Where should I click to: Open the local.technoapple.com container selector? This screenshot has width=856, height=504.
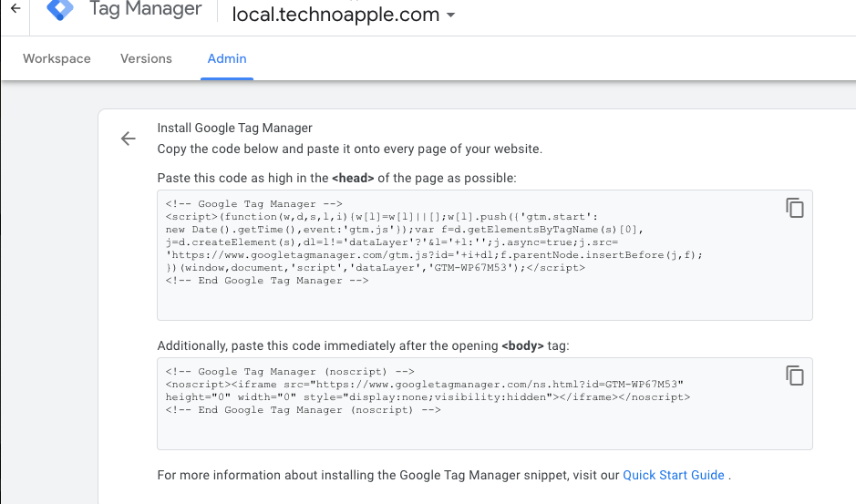click(x=335, y=15)
